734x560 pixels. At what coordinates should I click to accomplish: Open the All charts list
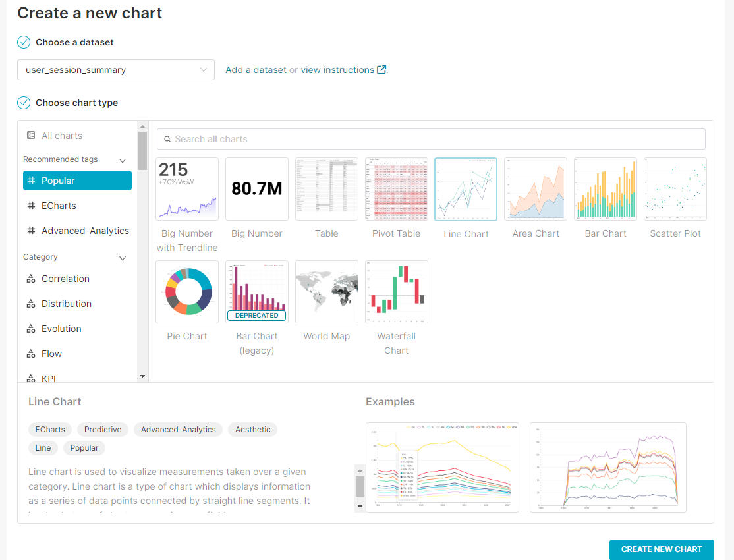pos(62,136)
